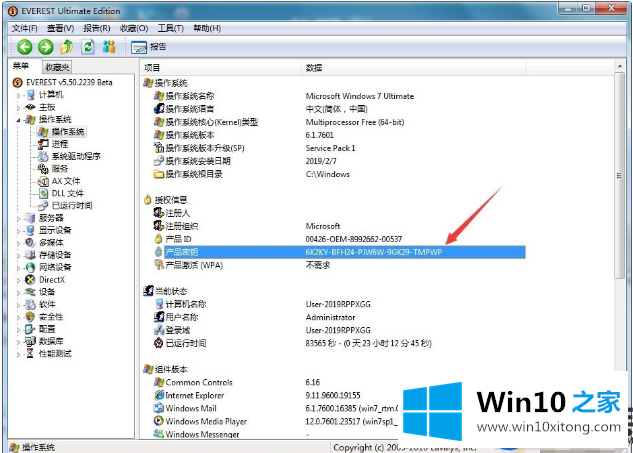Click the 主板 motherboard icon in tree
633x453 pixels.
pos(30,107)
